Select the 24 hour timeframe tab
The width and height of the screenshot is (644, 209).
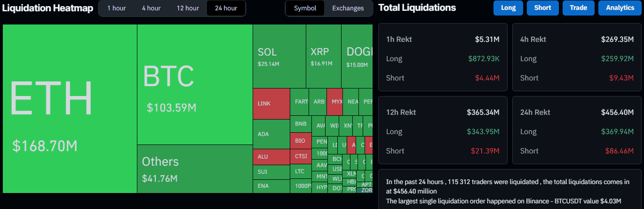point(226,8)
